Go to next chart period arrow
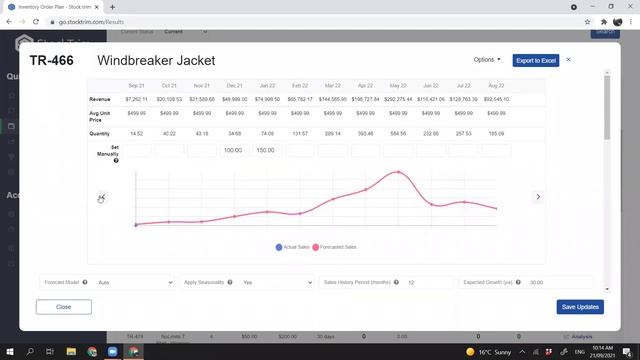This screenshot has height=360, width=640. click(x=538, y=197)
